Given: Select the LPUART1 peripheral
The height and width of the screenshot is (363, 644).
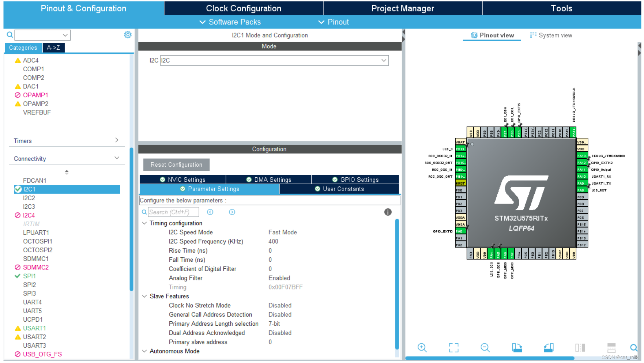Looking at the screenshot, I should [36, 232].
